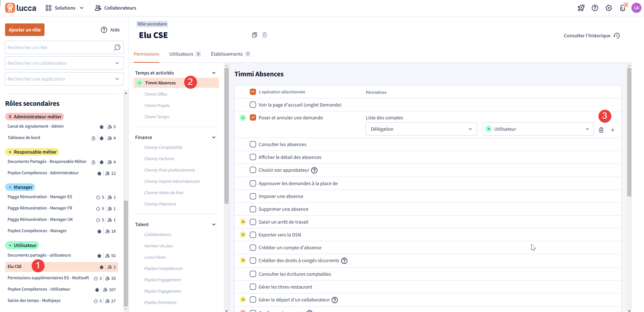
Task: Open help for Créditer des droits à congés récurrents
Action: tap(344, 261)
